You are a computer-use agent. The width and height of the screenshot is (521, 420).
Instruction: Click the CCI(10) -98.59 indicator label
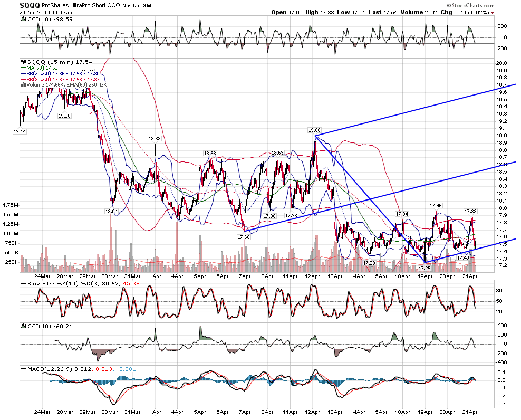[50, 20]
